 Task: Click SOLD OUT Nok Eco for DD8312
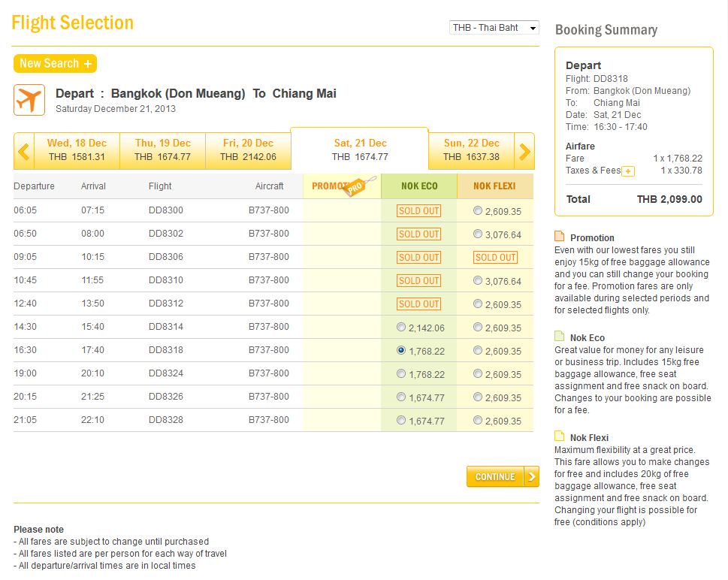coord(418,304)
